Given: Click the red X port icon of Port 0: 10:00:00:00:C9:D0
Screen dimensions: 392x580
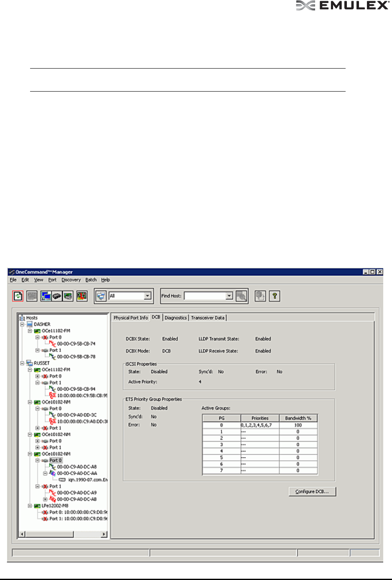Looking at the screenshot, I should pos(45,512).
